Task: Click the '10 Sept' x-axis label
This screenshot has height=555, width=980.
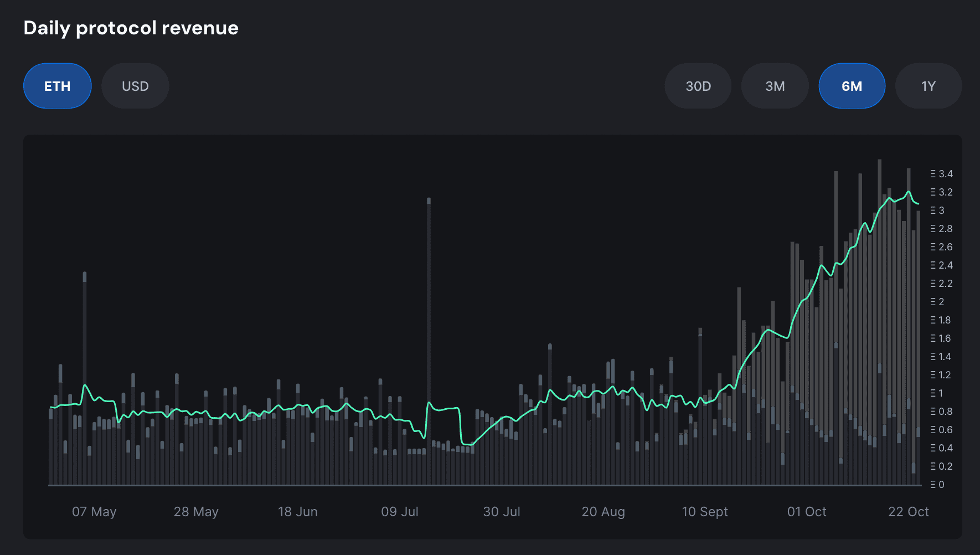Action: point(705,512)
